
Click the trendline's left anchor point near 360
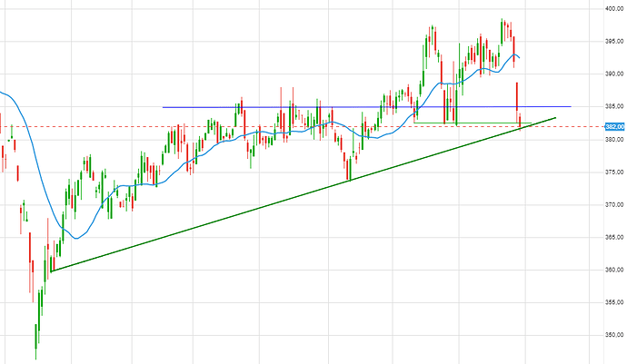[52, 271]
